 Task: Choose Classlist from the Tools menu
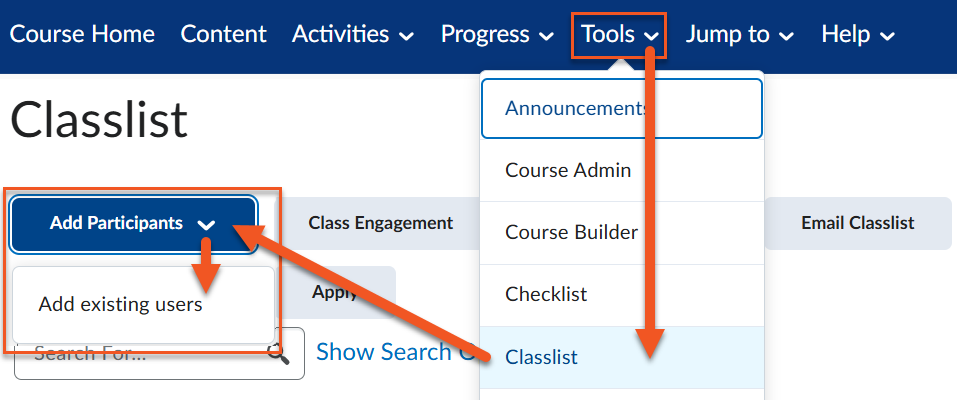tap(541, 356)
